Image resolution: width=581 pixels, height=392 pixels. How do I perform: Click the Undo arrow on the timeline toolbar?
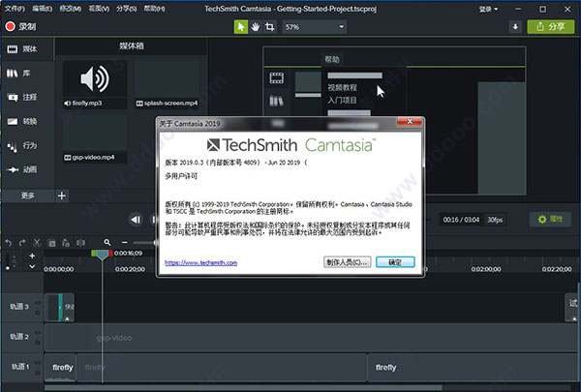click(x=8, y=243)
